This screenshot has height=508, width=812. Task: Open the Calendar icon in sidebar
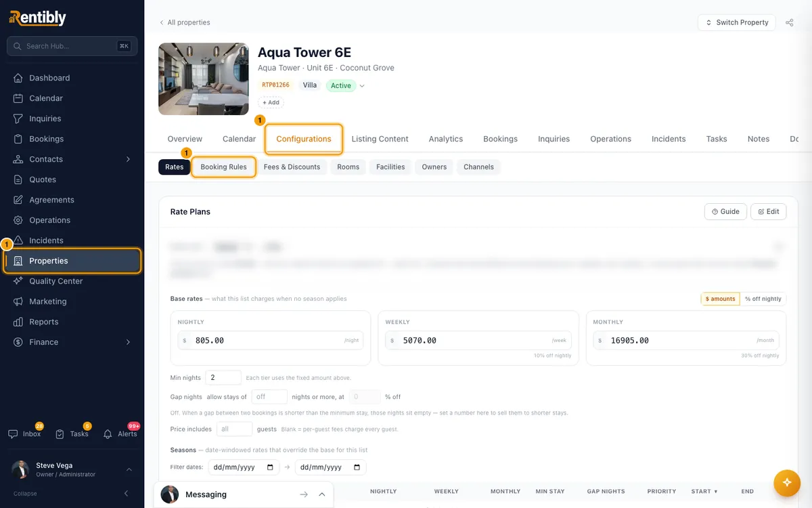(18, 98)
